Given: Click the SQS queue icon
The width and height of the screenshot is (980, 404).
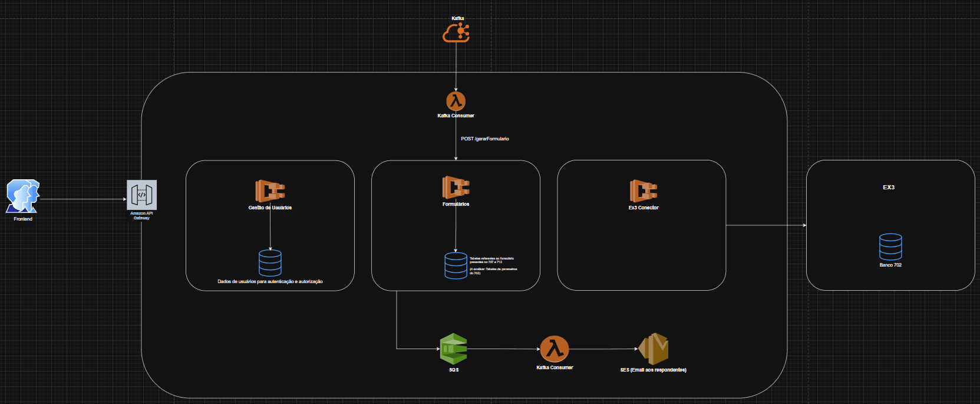Looking at the screenshot, I should tap(453, 349).
